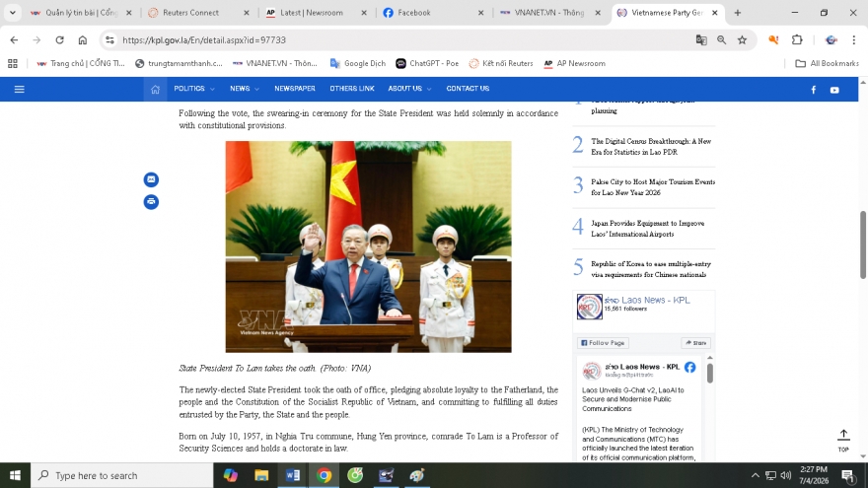
Task: Expand the ABOUT US dropdown menu
Action: point(409,89)
